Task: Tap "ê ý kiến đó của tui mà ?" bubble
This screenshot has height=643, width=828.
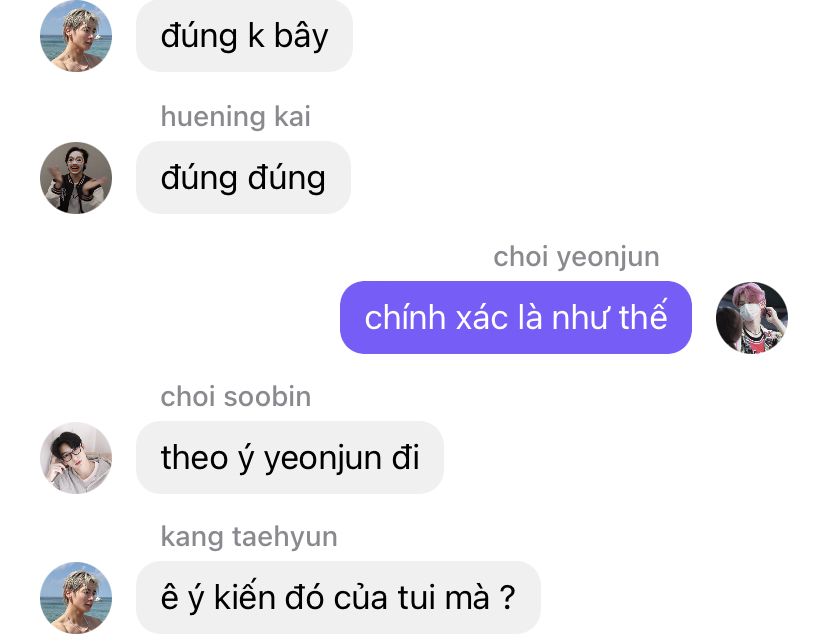Action: click(x=338, y=598)
